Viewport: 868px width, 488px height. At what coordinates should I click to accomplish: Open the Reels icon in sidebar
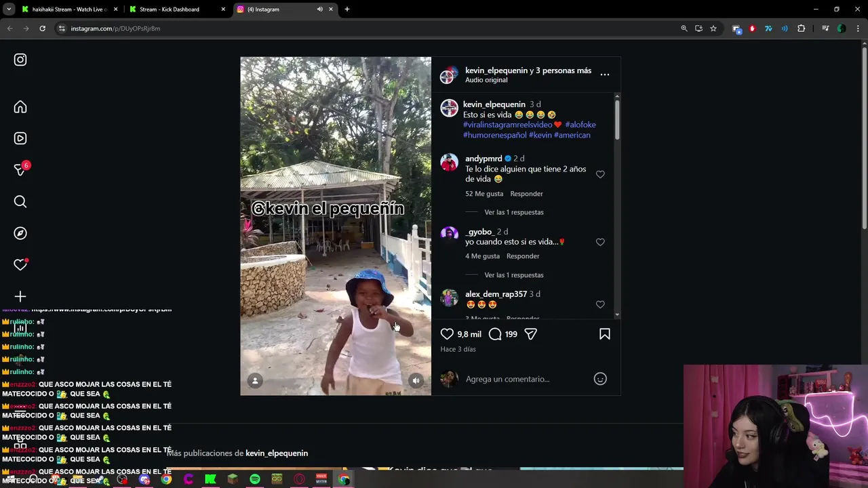pyautogui.click(x=20, y=138)
